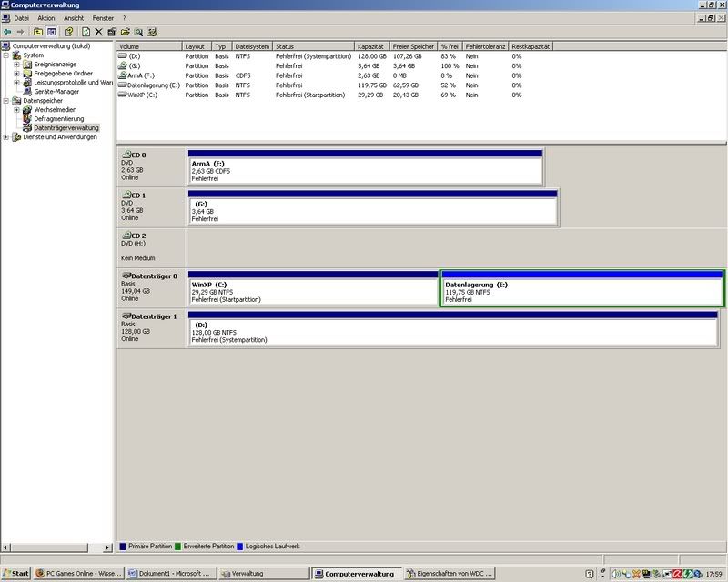Select Defragmentierung in the tree
728x582 pixels.
[x=58, y=119]
